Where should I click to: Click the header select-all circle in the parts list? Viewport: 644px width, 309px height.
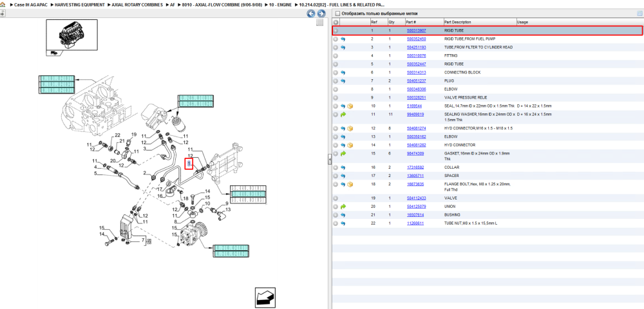tap(336, 22)
